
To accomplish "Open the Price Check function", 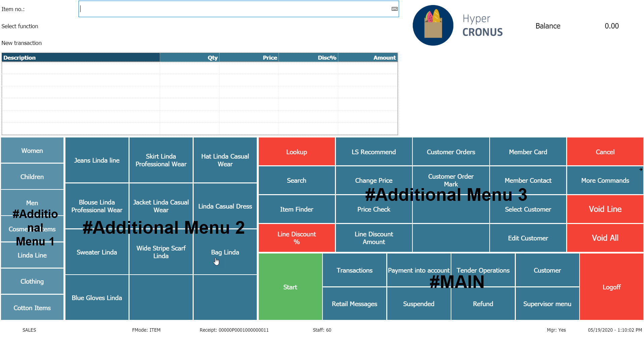I will tap(374, 209).
